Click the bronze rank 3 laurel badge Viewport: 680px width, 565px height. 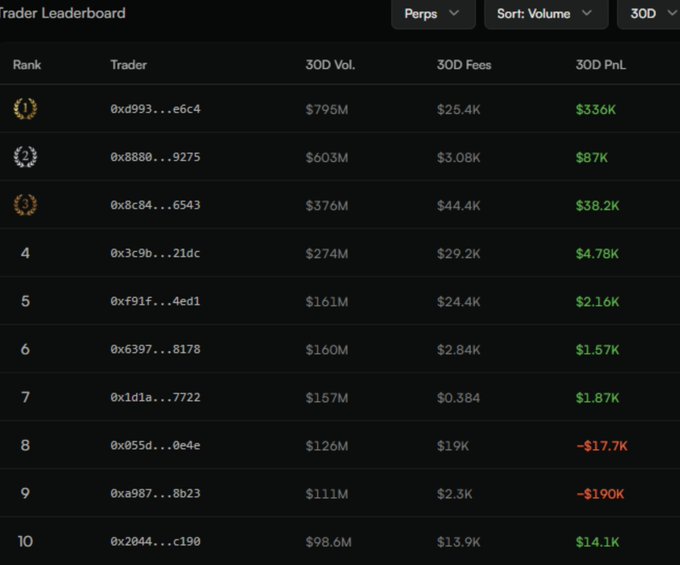25,205
